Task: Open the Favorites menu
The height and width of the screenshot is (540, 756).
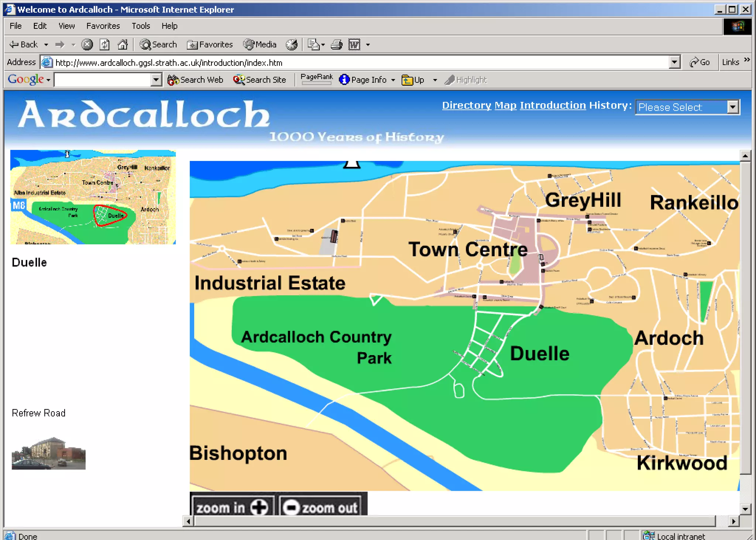Action: 103,26
